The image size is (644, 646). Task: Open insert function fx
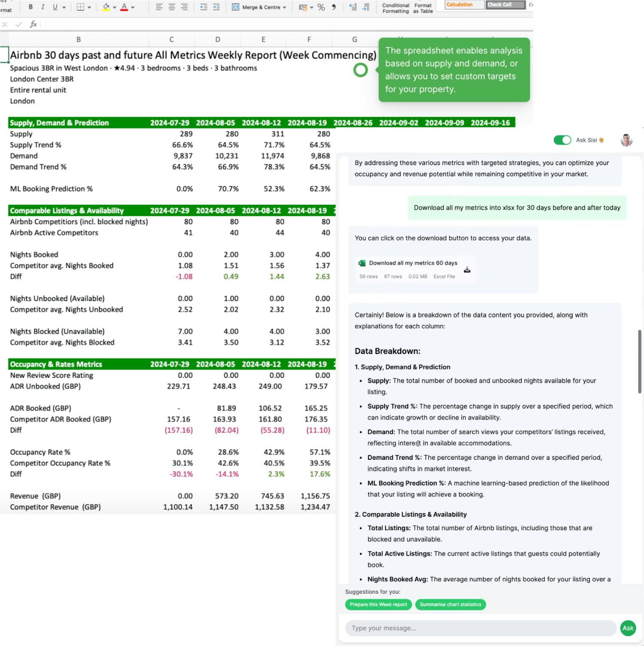(33, 24)
